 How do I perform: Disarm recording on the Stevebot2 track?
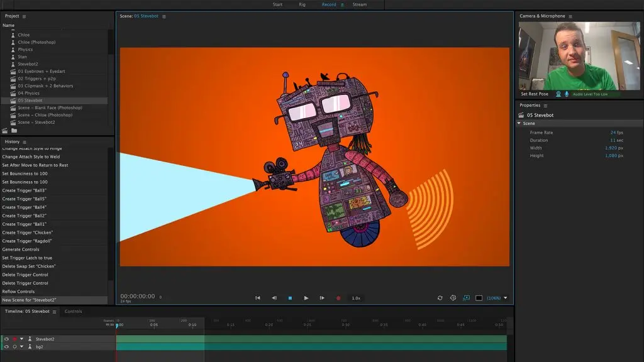coord(14,339)
